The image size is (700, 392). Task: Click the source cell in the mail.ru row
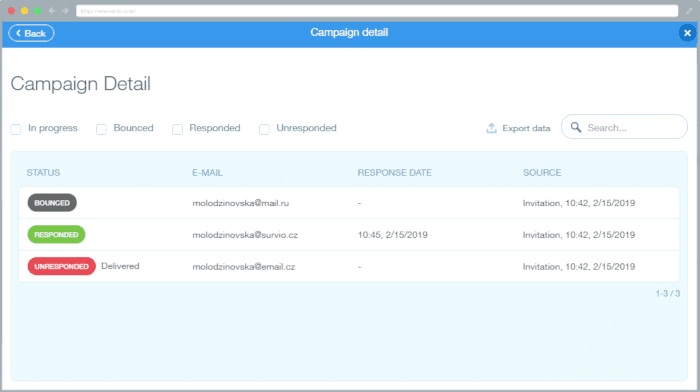pyautogui.click(x=579, y=203)
